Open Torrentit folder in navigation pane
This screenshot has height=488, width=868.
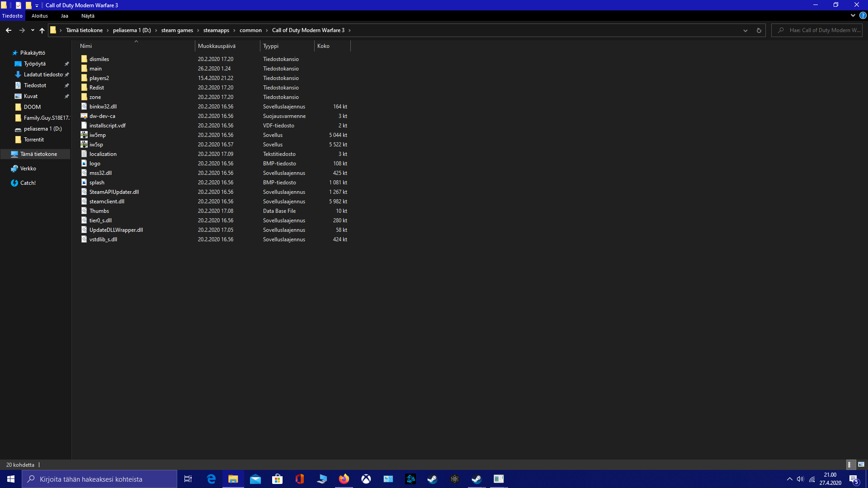click(x=34, y=140)
